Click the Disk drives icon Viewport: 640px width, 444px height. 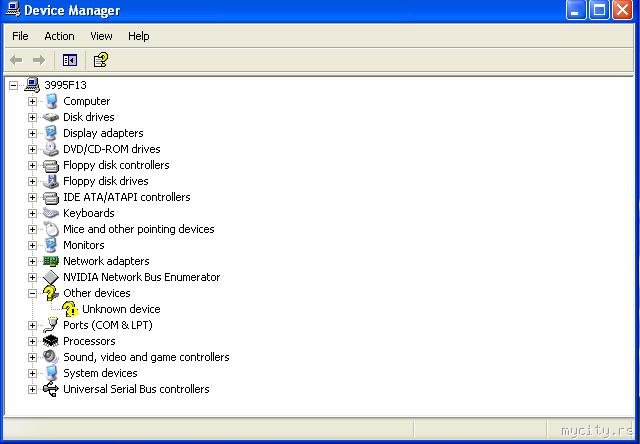[51, 118]
